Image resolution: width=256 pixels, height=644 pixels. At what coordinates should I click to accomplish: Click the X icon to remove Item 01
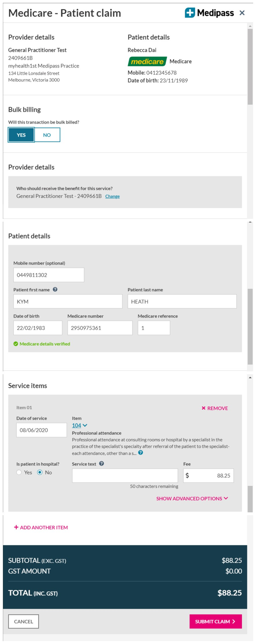[204, 408]
